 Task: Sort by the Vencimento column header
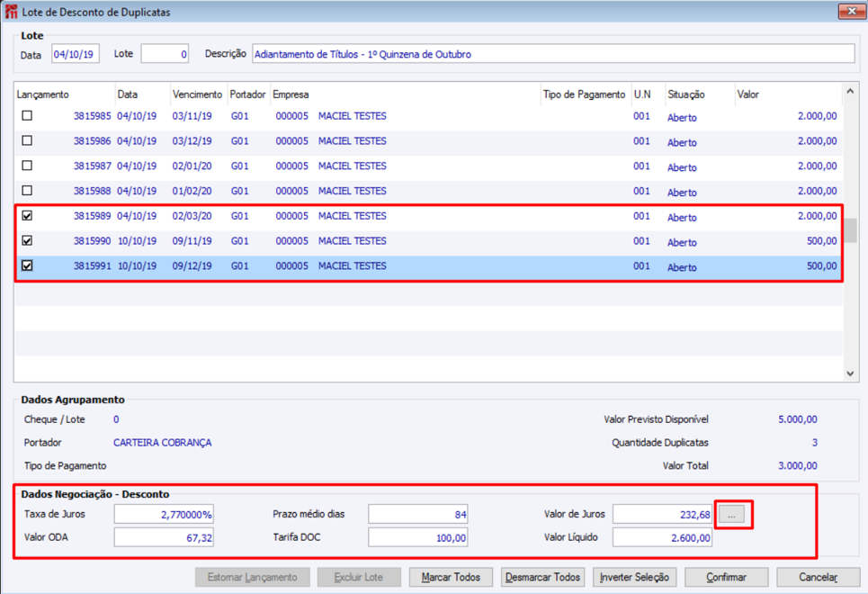tap(197, 94)
